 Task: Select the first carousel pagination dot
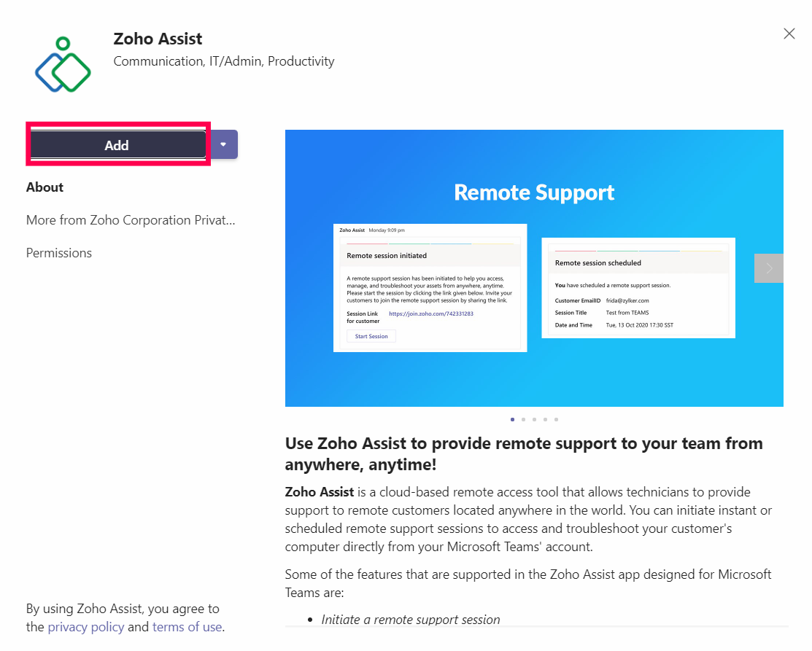[x=513, y=419]
